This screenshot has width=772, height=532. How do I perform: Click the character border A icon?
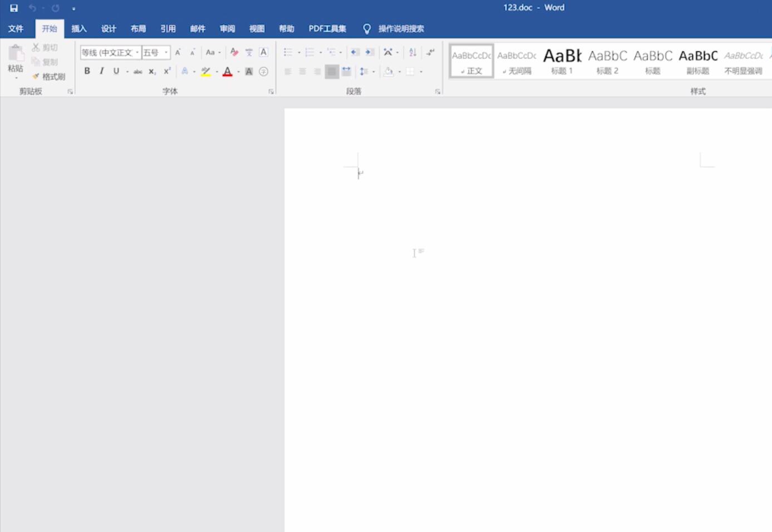[264, 52]
